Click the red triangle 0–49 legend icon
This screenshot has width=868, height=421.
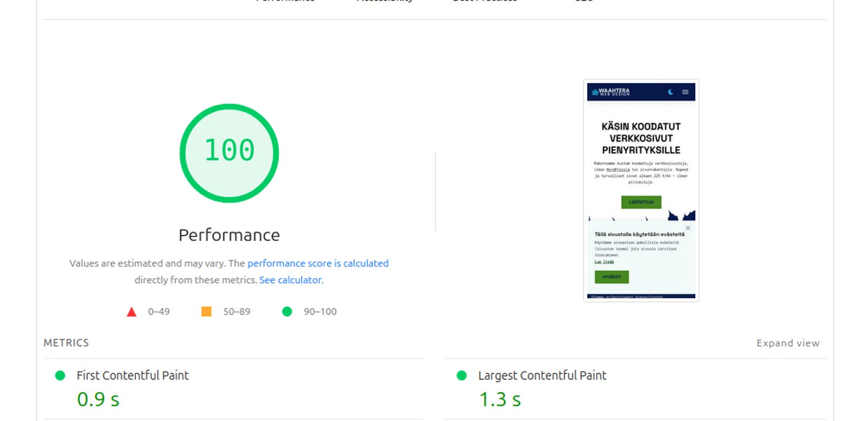point(132,312)
